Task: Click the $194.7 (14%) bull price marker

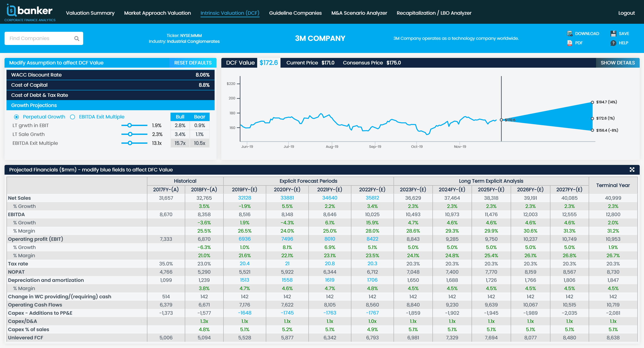Action: click(592, 102)
